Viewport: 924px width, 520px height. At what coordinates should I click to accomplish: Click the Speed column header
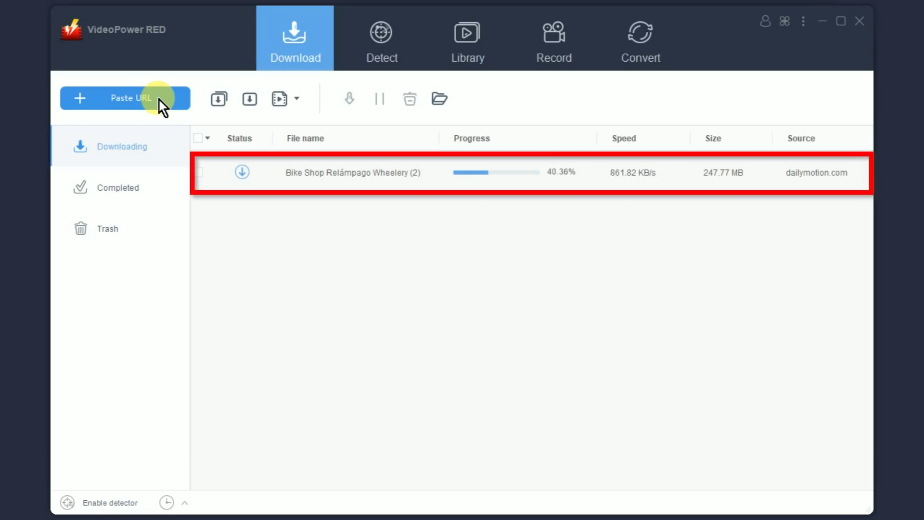click(623, 138)
